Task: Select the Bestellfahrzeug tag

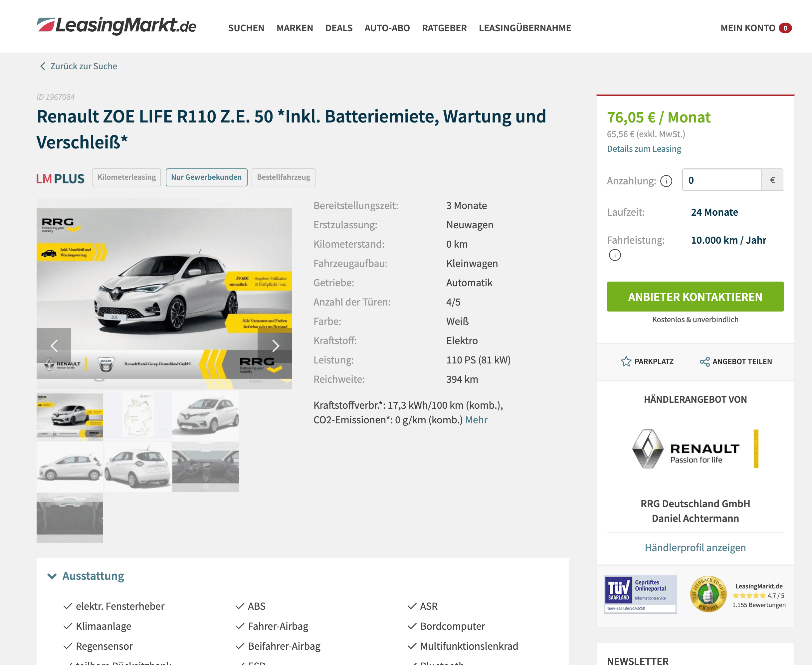Action: (284, 177)
